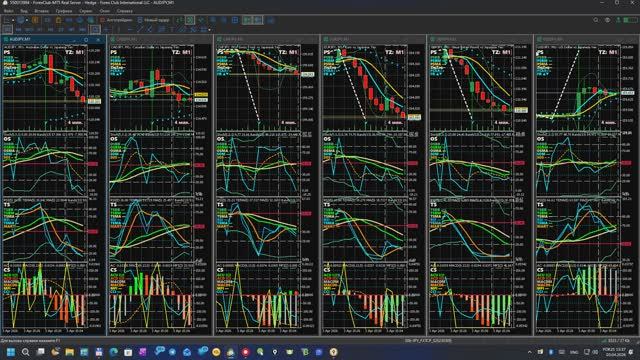Select the text label T tool
Screen dimensions: 640x360
tap(172, 29)
